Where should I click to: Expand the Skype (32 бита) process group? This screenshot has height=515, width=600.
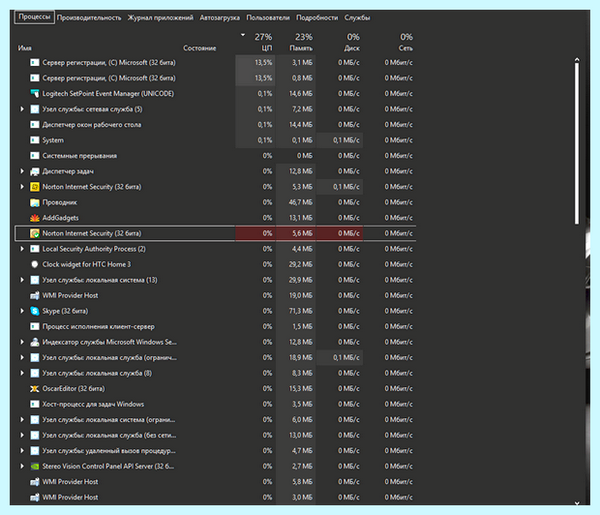point(22,311)
